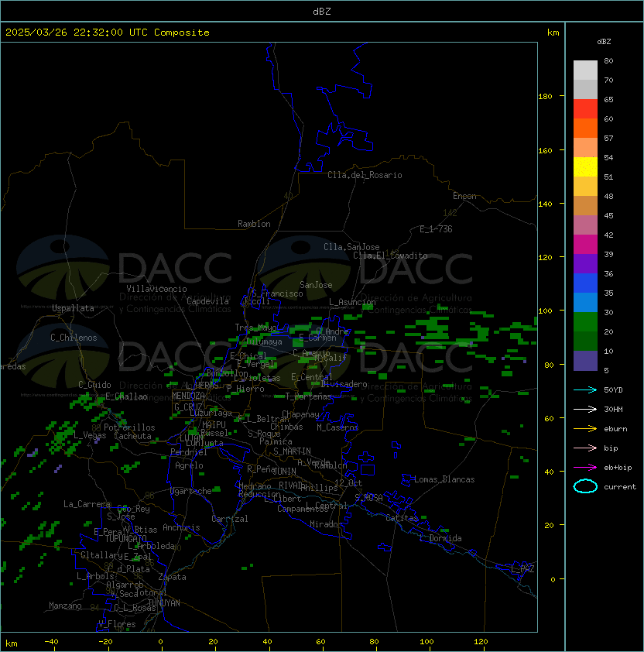The width and height of the screenshot is (644, 652).
Task: Click the cyan 50YD arrow in legend
Action: (x=585, y=390)
